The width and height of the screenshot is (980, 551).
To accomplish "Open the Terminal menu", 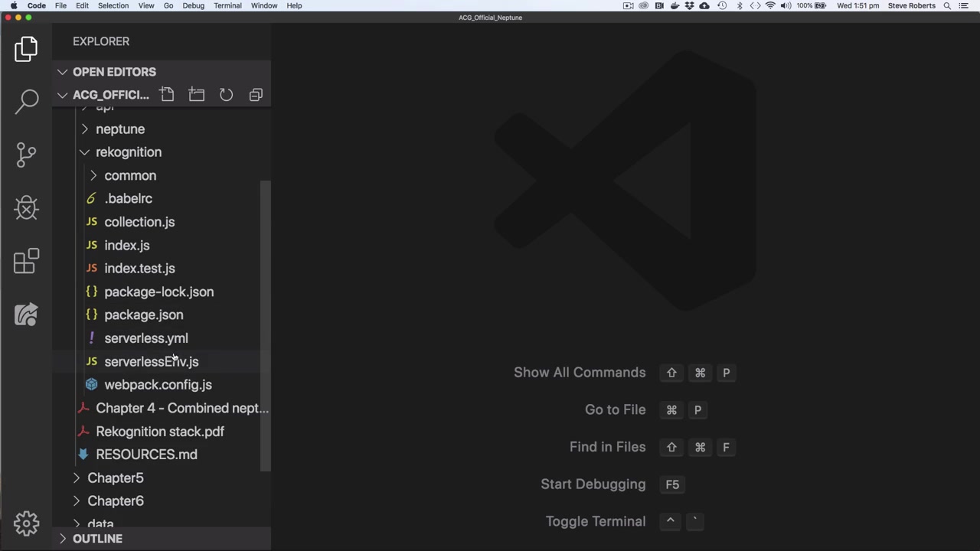I will 227,5.
